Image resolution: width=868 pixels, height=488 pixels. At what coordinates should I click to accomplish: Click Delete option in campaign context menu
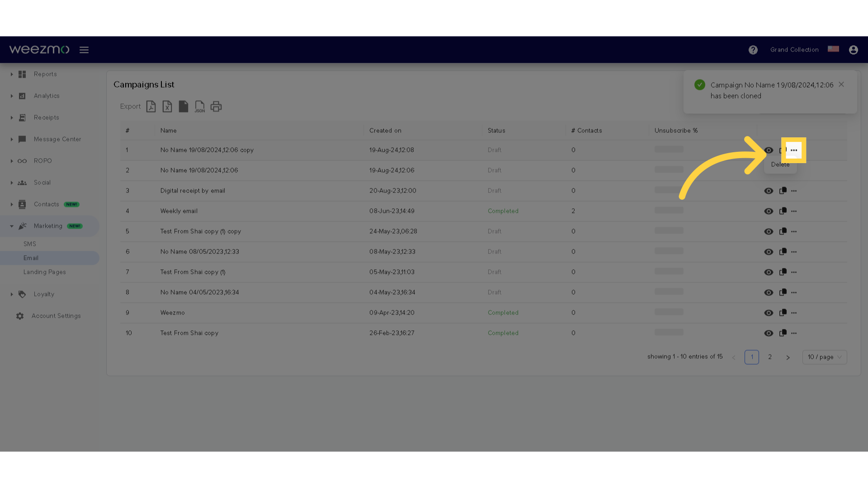(780, 164)
